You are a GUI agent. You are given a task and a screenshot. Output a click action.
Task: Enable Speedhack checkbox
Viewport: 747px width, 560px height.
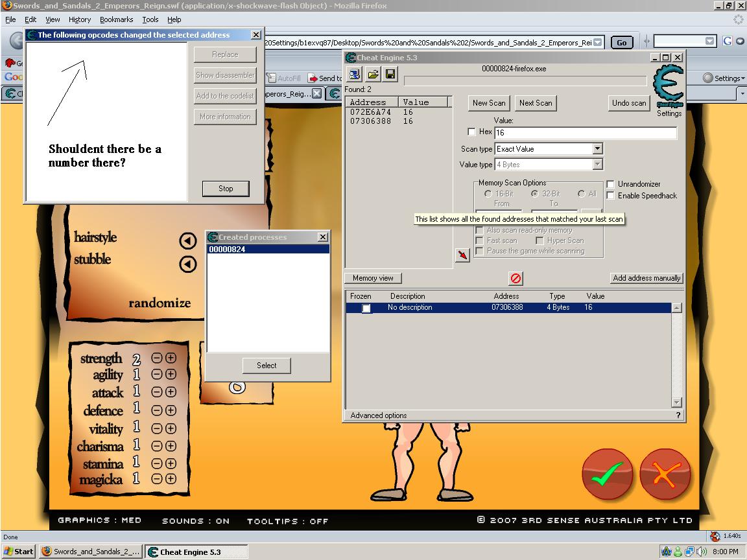[x=610, y=195]
